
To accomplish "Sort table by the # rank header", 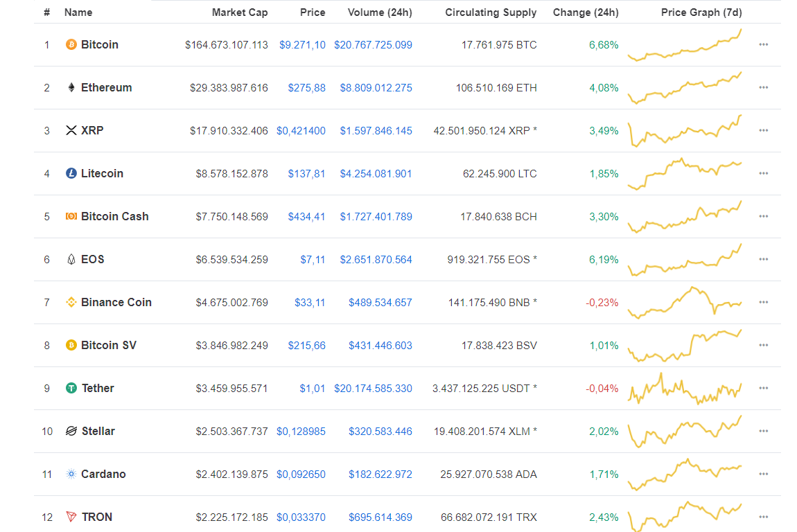I will [46, 12].
